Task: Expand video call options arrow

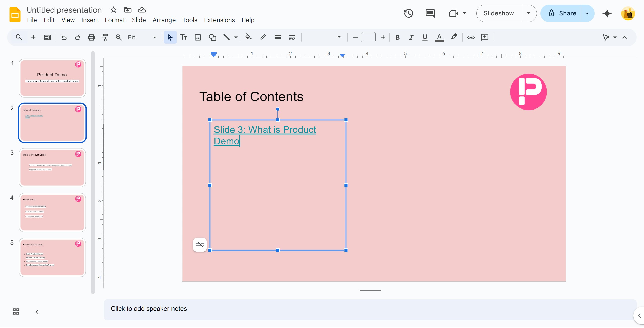Action: point(465,13)
